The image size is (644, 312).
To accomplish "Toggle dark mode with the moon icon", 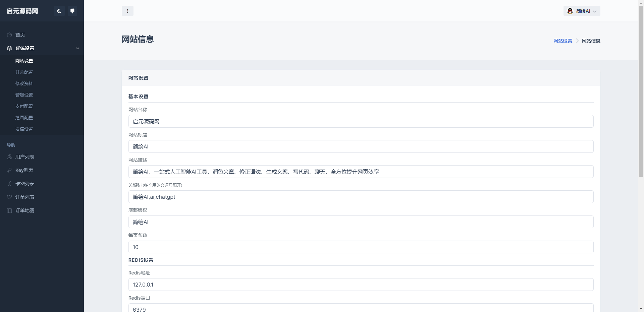I will [59, 11].
